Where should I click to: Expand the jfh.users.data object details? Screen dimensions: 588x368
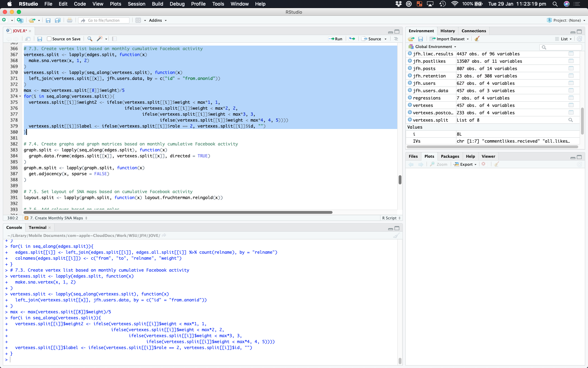[x=410, y=91]
